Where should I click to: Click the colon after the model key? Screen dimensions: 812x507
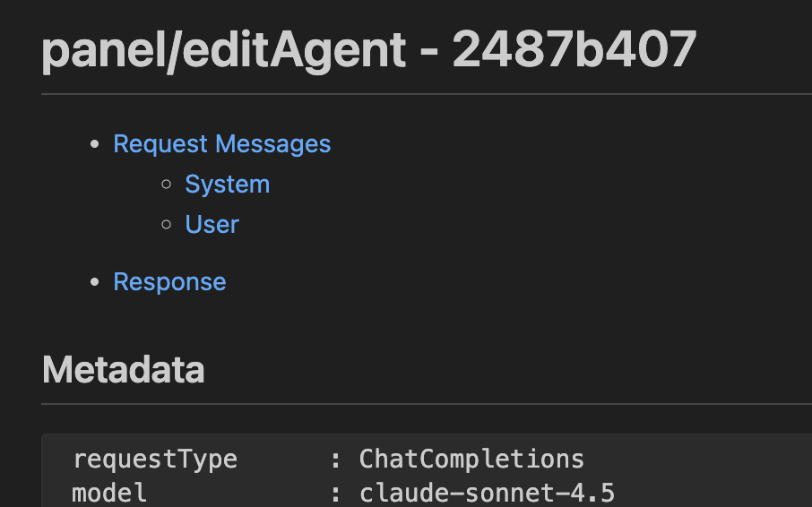coord(335,494)
